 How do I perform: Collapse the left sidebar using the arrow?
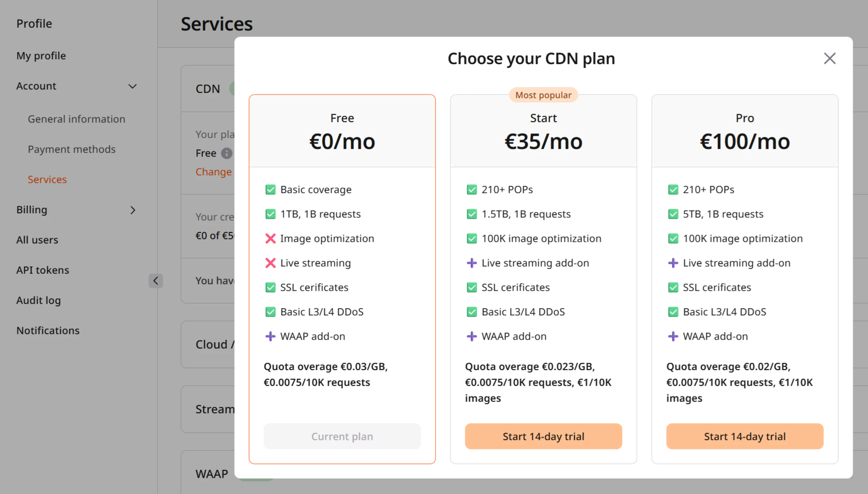[x=156, y=281]
